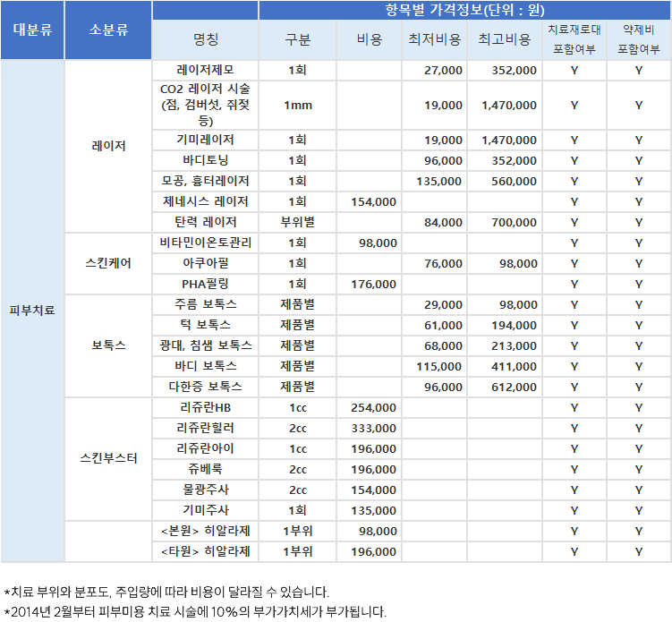672x622 pixels.
Task: Select the 피부치료 main category cell
Action: pyautogui.click(x=32, y=311)
